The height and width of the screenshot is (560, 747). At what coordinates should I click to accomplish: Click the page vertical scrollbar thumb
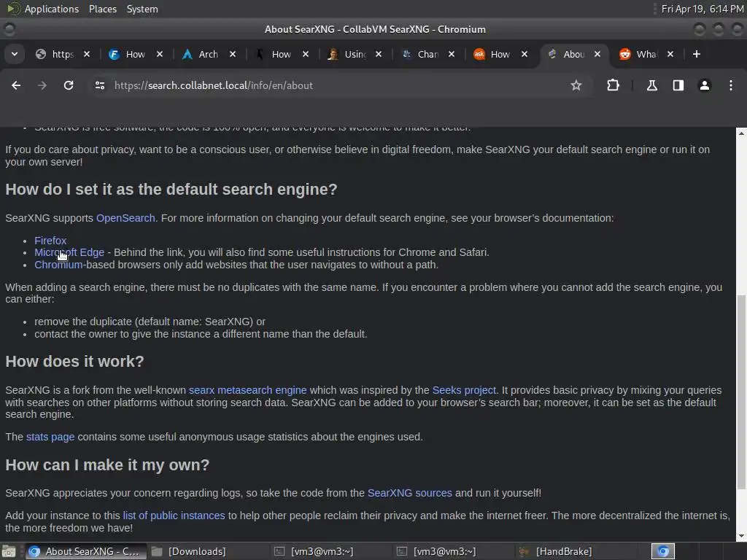point(741,392)
